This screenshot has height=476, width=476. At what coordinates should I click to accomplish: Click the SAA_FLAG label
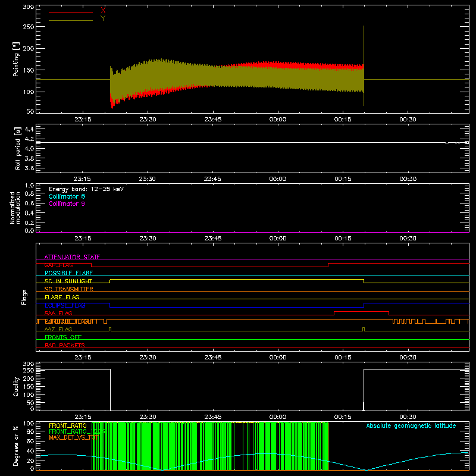click(x=58, y=313)
